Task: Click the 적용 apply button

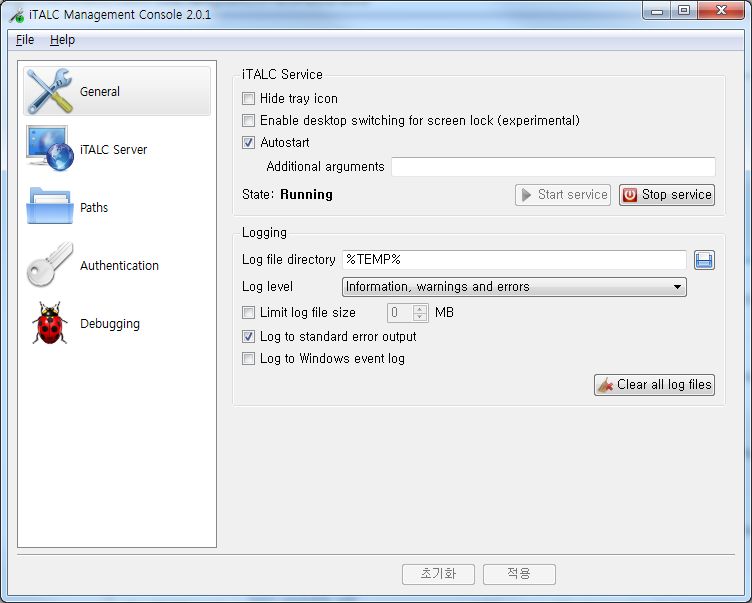Action: coord(519,574)
